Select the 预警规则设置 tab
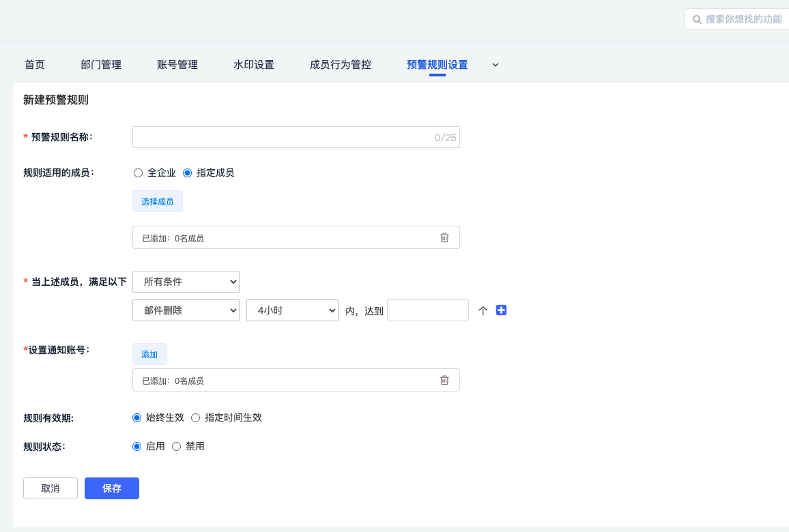 437,65
